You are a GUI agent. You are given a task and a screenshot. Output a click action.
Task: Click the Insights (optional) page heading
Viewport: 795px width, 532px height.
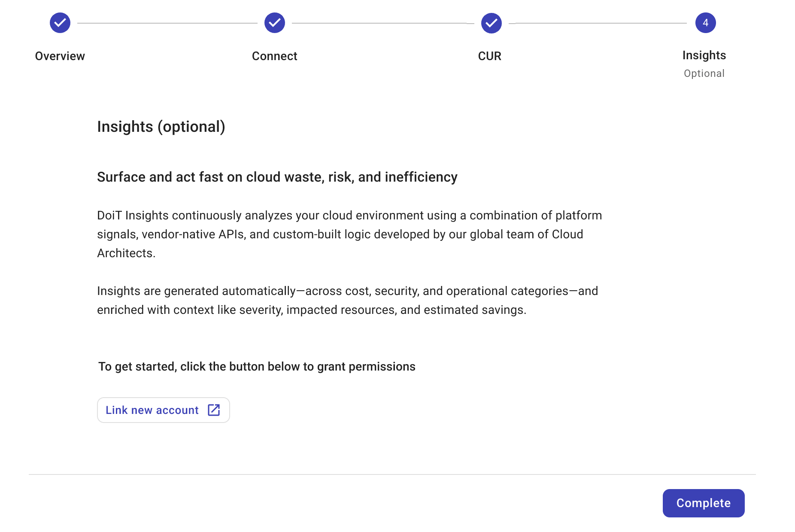tap(162, 127)
